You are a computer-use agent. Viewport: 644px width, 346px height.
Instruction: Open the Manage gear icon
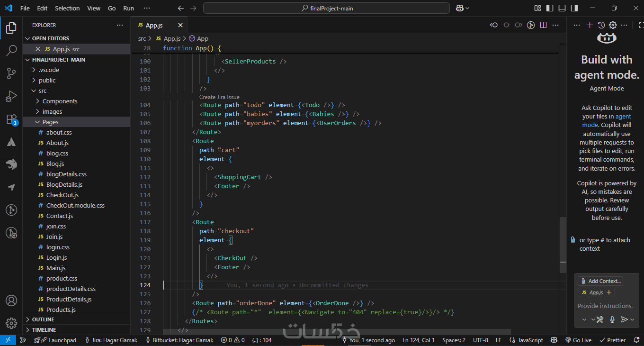point(11,323)
